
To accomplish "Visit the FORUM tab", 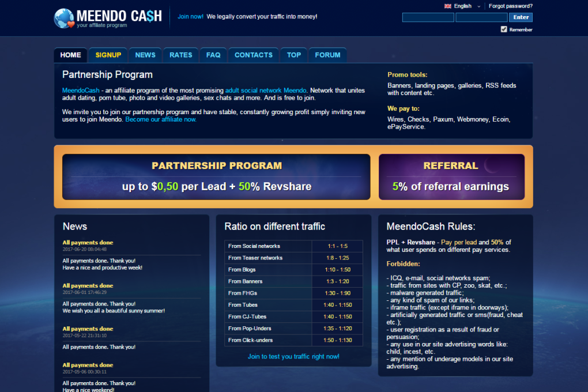I will click(327, 55).
